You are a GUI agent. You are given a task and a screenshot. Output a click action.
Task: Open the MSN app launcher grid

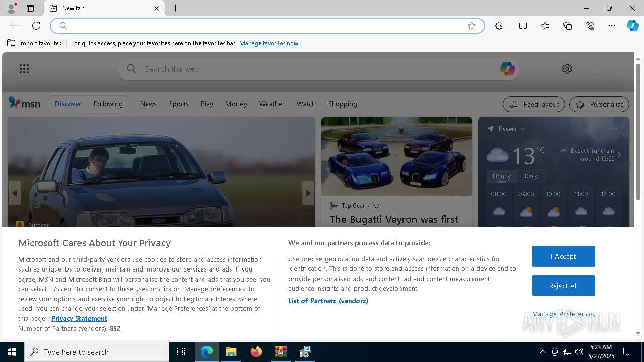24,69
